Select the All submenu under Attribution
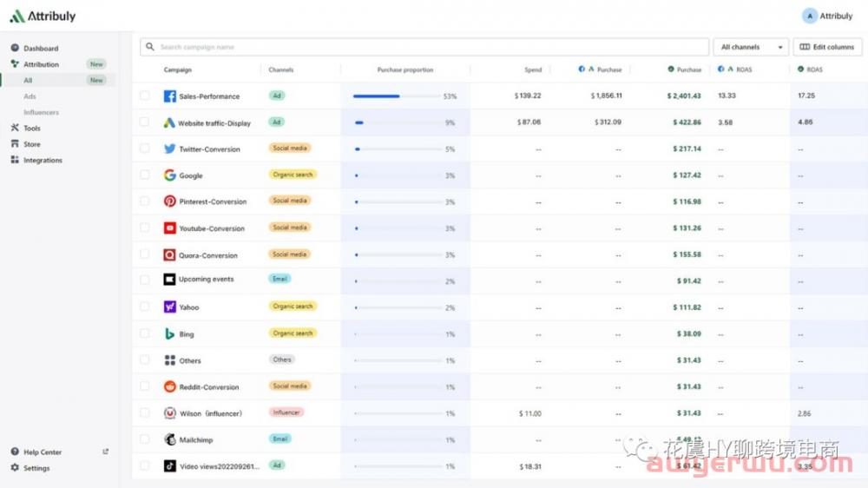 click(x=28, y=80)
